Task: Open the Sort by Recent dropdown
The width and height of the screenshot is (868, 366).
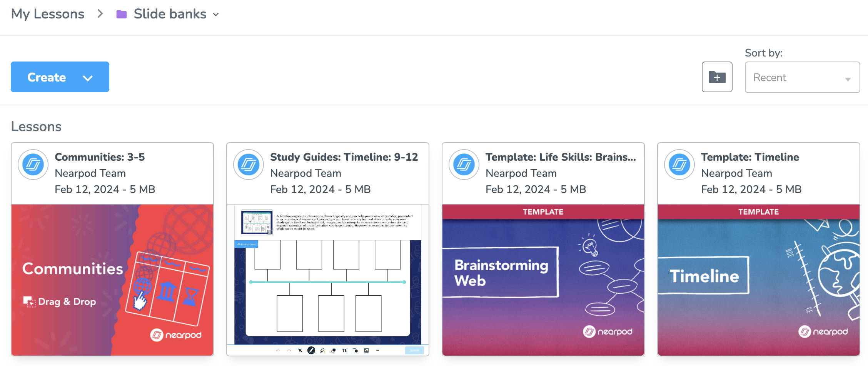Action: 802,77
